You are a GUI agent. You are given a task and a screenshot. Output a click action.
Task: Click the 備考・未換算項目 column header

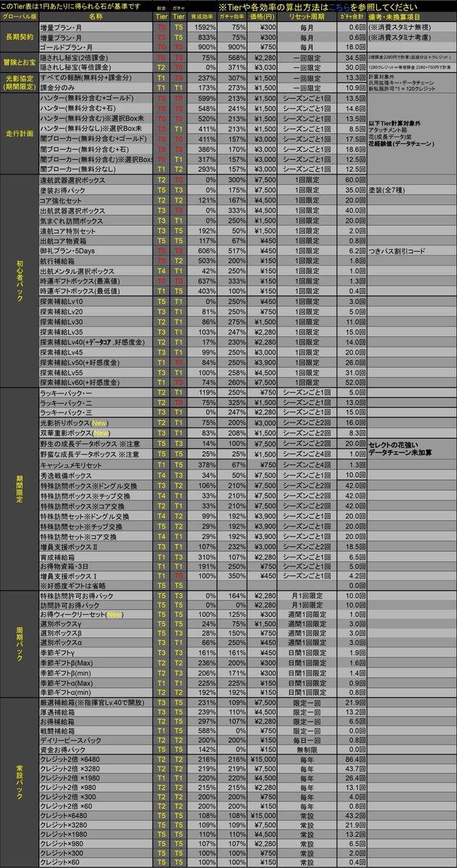click(411, 16)
